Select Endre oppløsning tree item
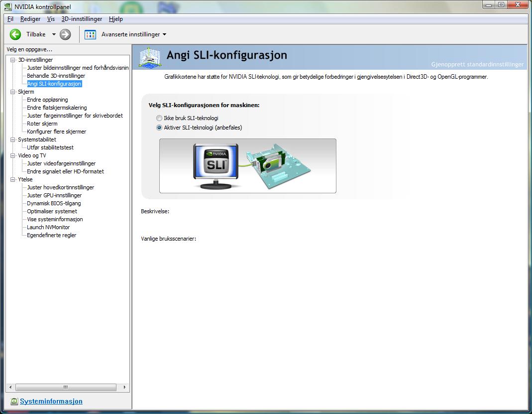Viewport: 532px width, 414px height. (x=47, y=100)
